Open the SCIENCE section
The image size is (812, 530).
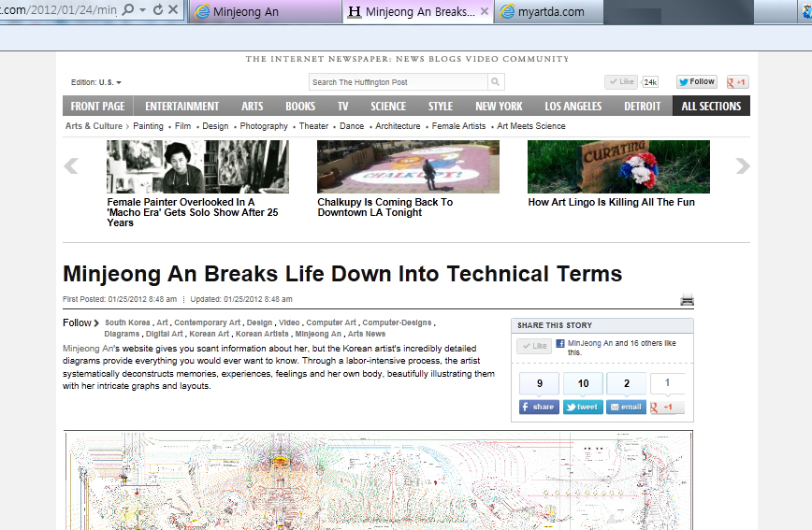388,107
